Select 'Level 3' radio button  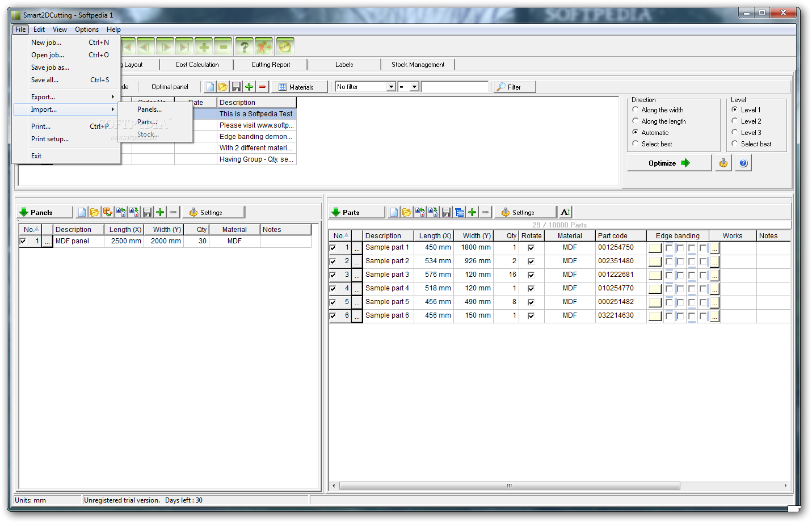coord(746,133)
